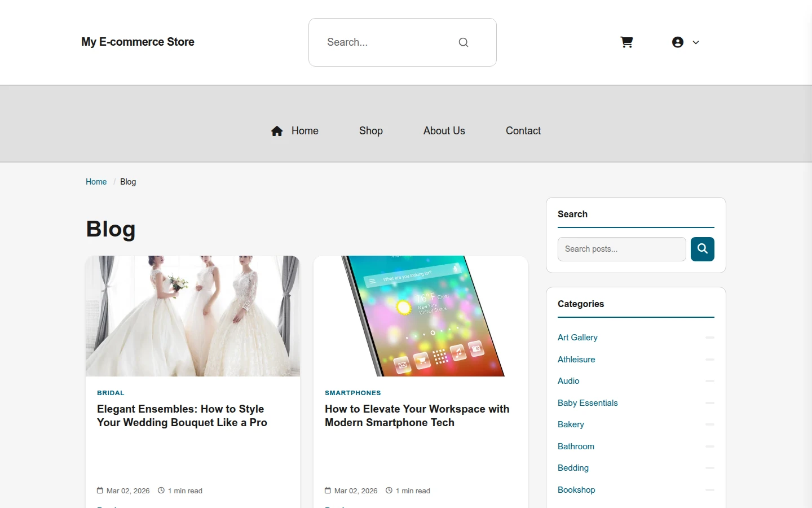The height and width of the screenshot is (508, 812).
Task: Open the Art Gallery category
Action: (577, 338)
